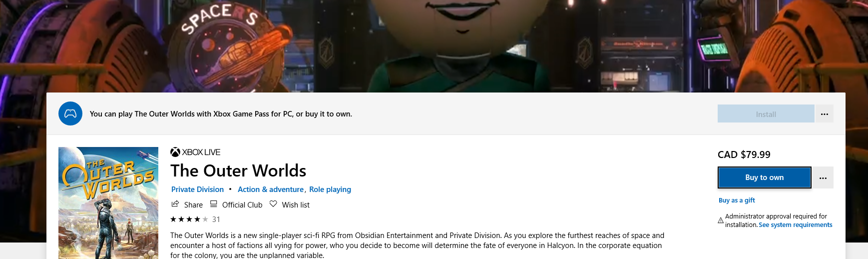The image size is (868, 259).
Task: Open more options next to Install
Action: click(825, 114)
